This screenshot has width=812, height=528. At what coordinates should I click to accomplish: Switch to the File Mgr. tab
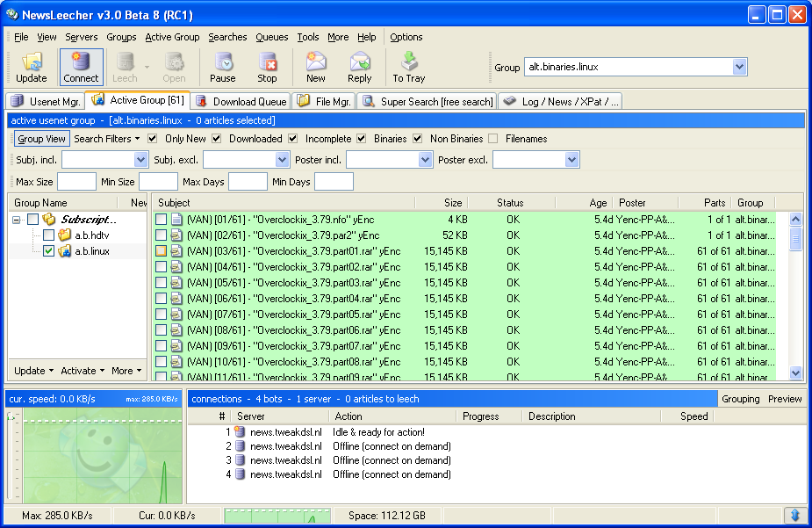point(325,102)
